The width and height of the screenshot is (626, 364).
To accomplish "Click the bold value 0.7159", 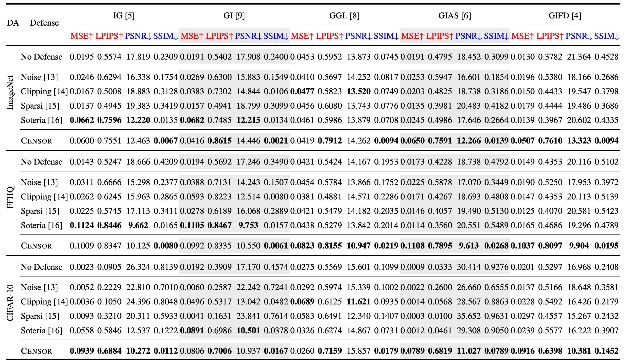I will (330, 351).
